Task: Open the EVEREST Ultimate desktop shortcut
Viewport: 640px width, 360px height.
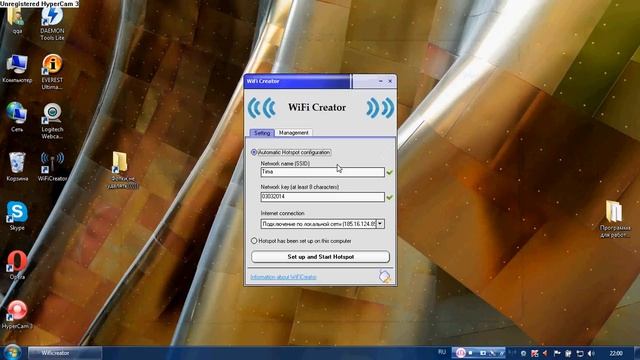Action: point(52,72)
